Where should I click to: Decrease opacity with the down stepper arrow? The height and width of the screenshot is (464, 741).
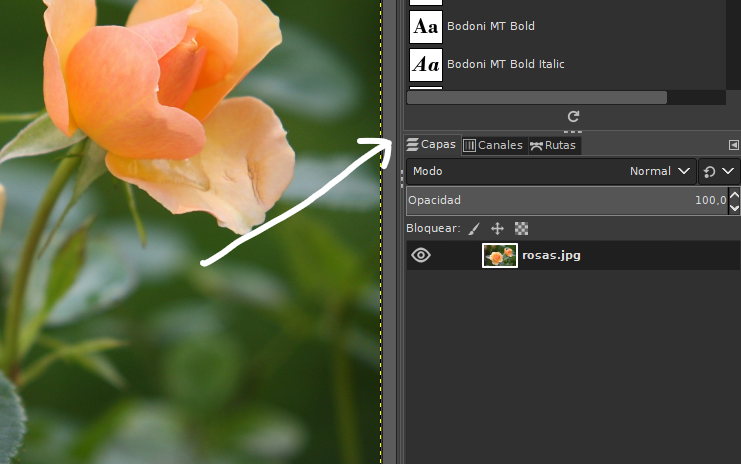click(735, 207)
